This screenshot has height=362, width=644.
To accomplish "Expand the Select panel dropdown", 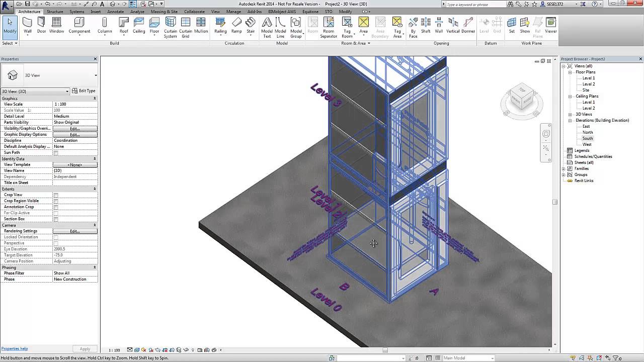I will (x=10, y=43).
